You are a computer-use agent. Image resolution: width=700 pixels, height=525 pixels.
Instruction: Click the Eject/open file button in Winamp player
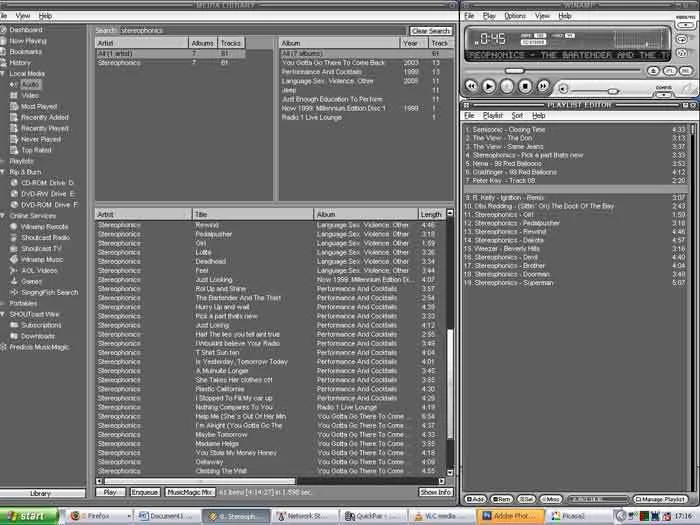click(653, 71)
